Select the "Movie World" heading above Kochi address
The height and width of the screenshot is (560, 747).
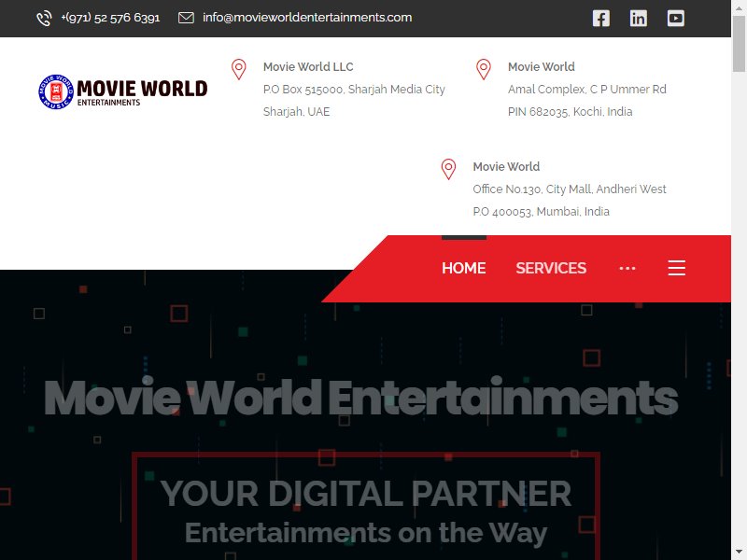[542, 66]
